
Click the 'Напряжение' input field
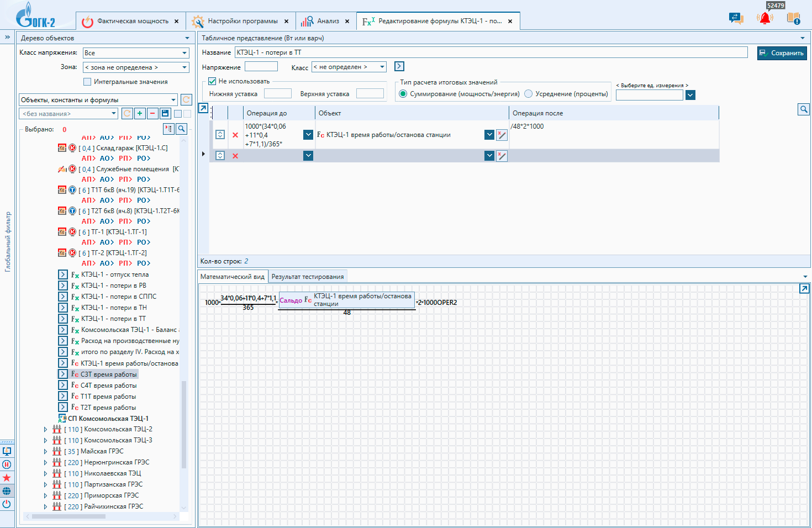tap(261, 66)
